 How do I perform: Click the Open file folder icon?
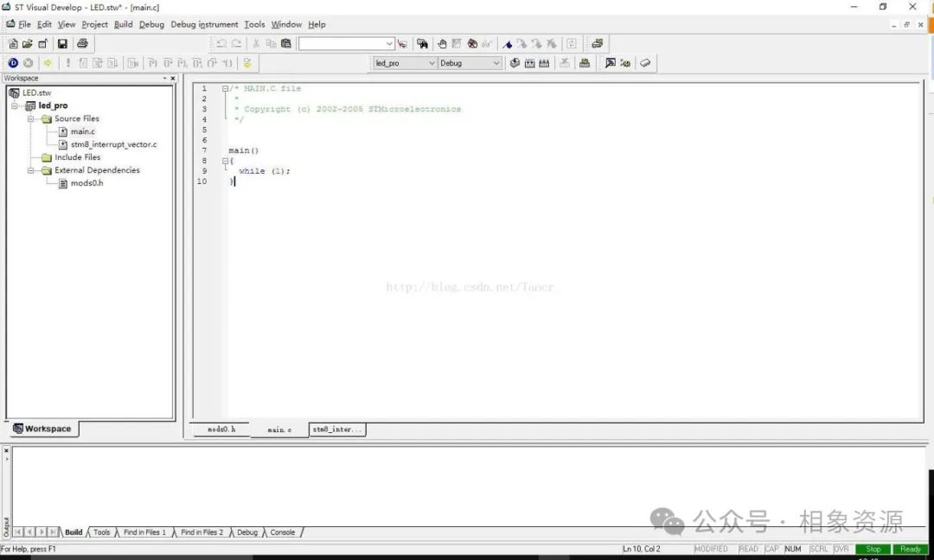27,43
